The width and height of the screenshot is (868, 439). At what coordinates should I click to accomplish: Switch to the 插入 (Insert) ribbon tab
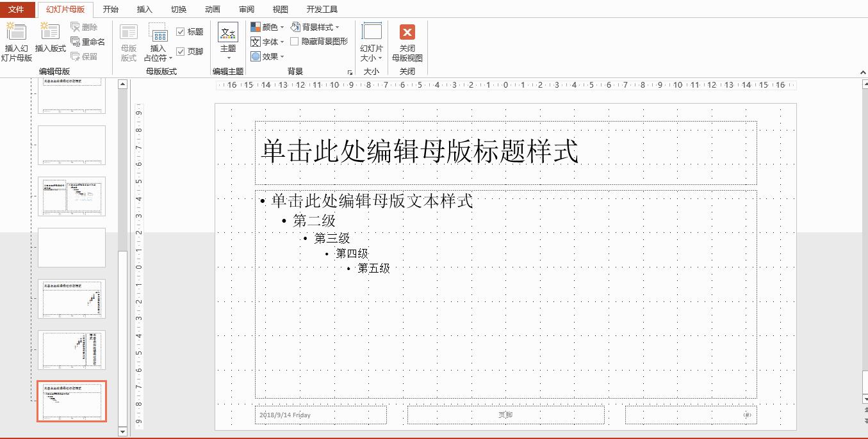click(x=143, y=8)
